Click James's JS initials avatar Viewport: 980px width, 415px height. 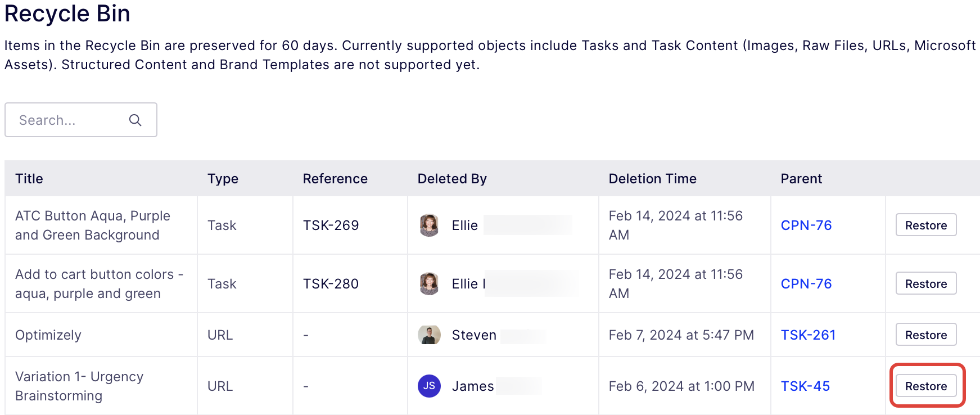(429, 386)
